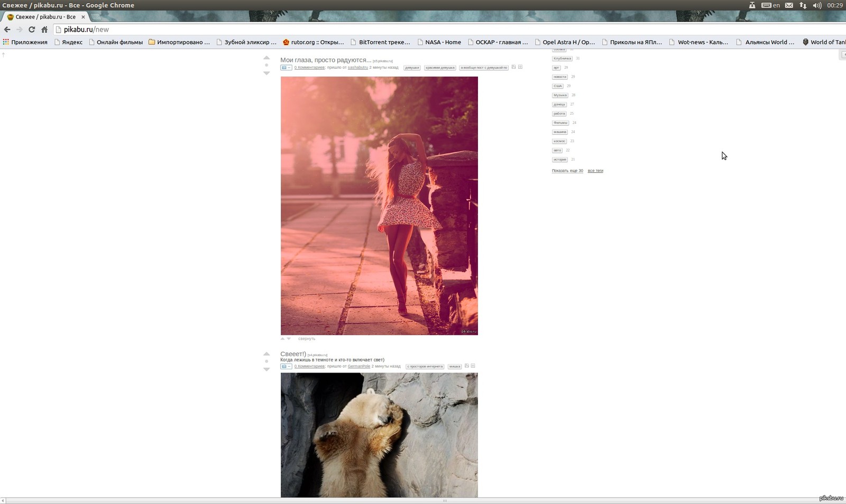Open the author profile 'GermanPole'

pos(358,366)
